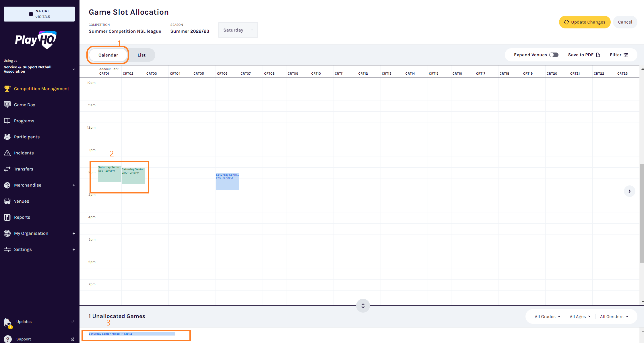This screenshot has height=343, width=644.
Task: Click the Merchandise box icon
Action: click(x=7, y=185)
